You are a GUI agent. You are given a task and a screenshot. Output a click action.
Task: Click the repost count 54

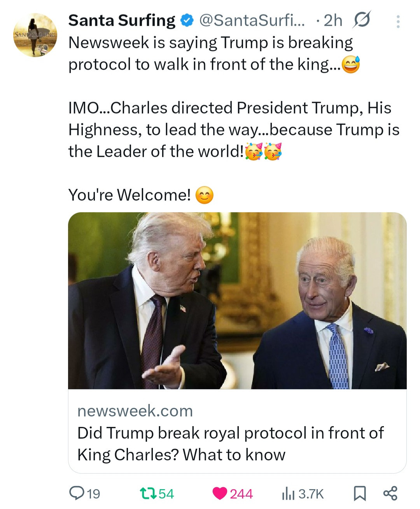(x=166, y=494)
